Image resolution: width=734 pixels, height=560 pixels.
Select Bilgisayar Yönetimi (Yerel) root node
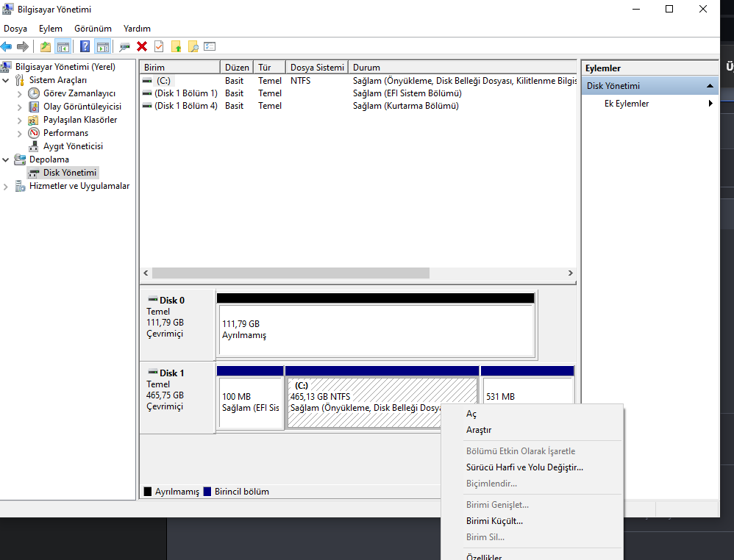(x=65, y=67)
